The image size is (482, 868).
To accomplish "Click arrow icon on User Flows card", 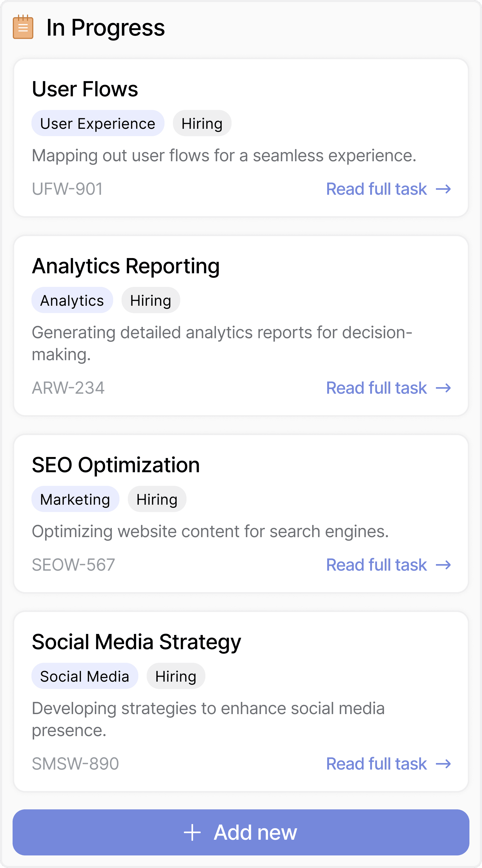I will click(x=443, y=189).
